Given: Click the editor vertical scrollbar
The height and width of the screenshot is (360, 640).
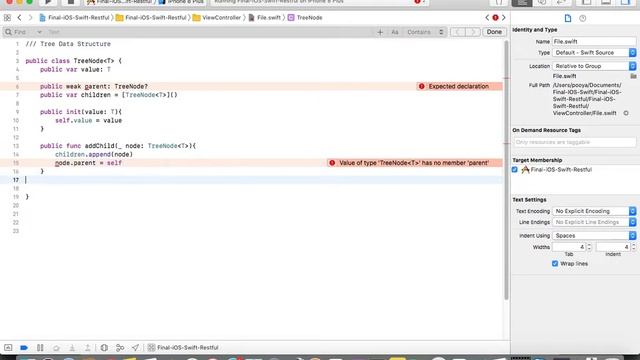Looking at the screenshot, I should (x=506, y=169).
